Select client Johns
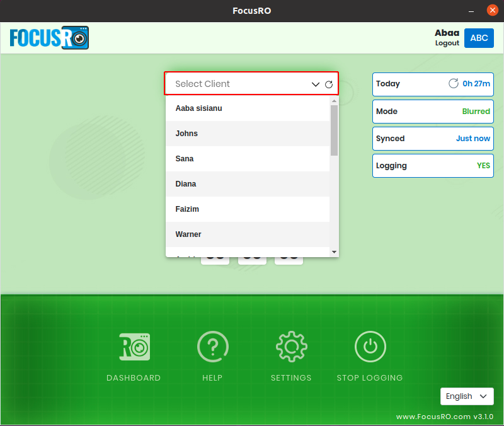 tap(248, 134)
